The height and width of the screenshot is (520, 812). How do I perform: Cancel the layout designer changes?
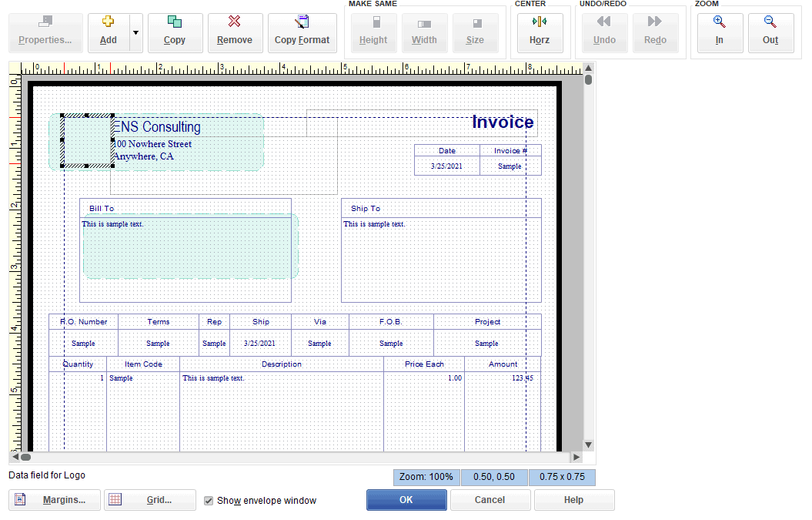pyautogui.click(x=490, y=500)
